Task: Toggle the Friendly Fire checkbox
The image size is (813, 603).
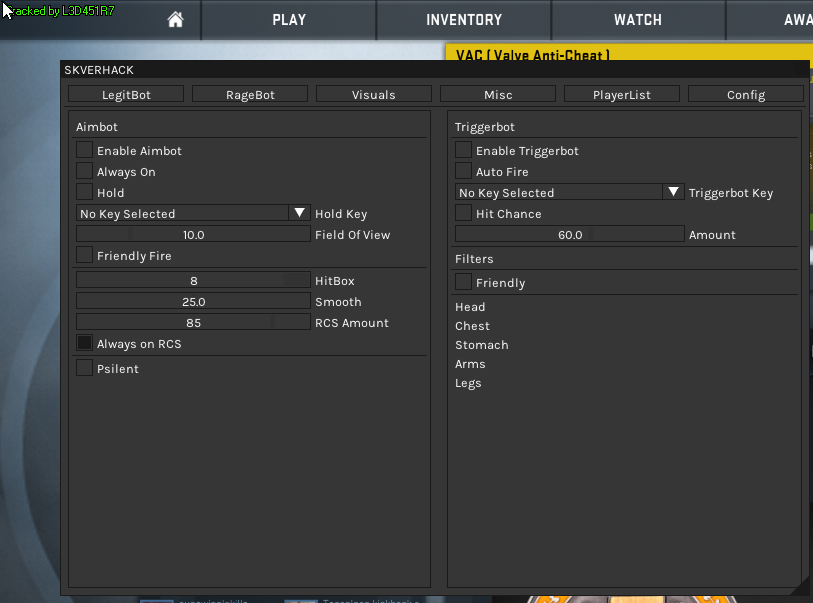Action: (x=85, y=255)
